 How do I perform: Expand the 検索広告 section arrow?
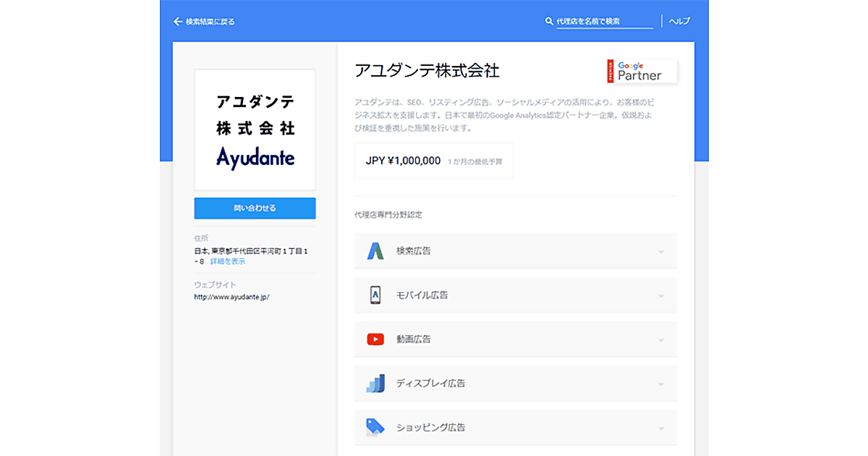pyautogui.click(x=660, y=252)
